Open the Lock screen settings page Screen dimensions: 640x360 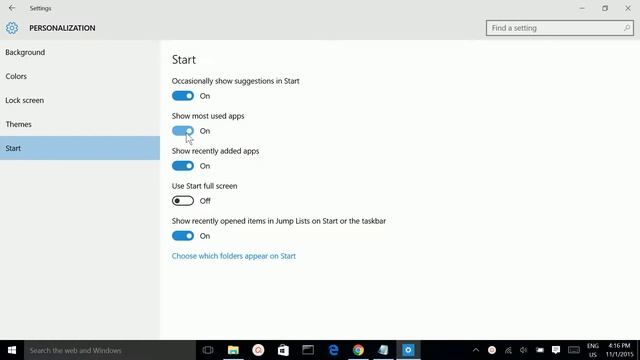click(x=80, y=100)
